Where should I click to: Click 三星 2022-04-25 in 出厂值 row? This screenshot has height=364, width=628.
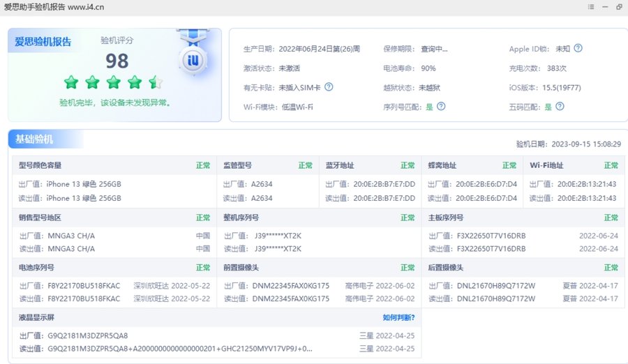click(387, 335)
